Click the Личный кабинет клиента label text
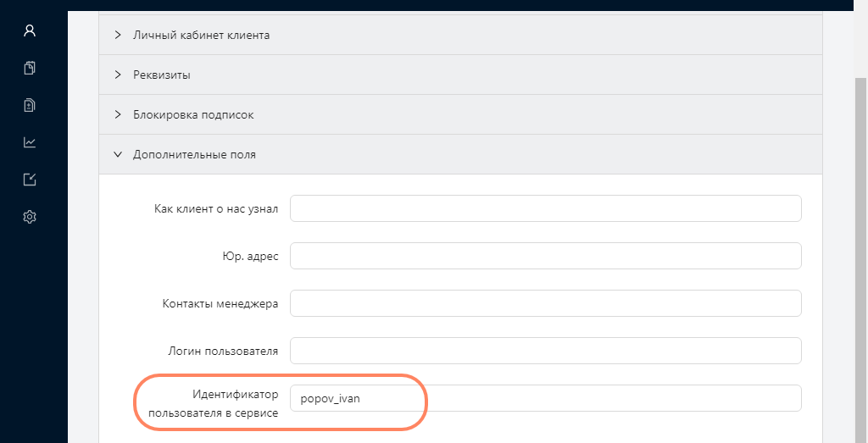Screen dimensions: 868x443 (202, 36)
